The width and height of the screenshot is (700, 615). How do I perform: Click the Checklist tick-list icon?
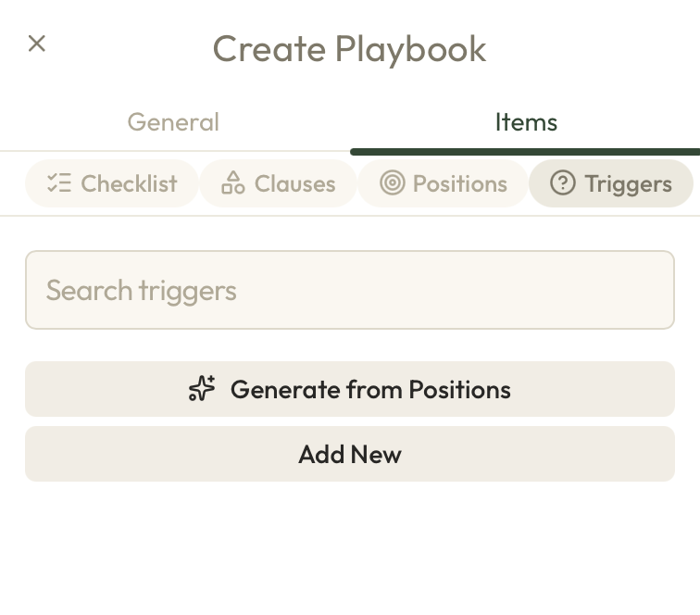59,183
